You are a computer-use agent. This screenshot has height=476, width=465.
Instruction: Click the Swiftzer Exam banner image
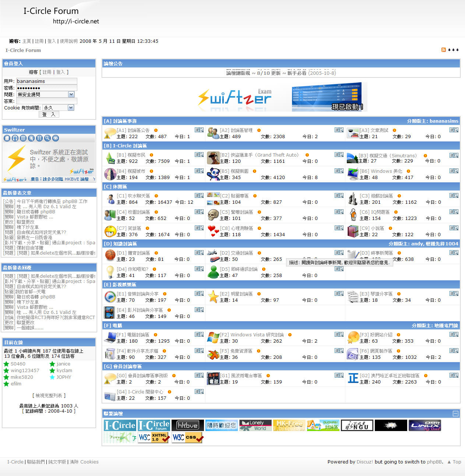(x=282, y=97)
